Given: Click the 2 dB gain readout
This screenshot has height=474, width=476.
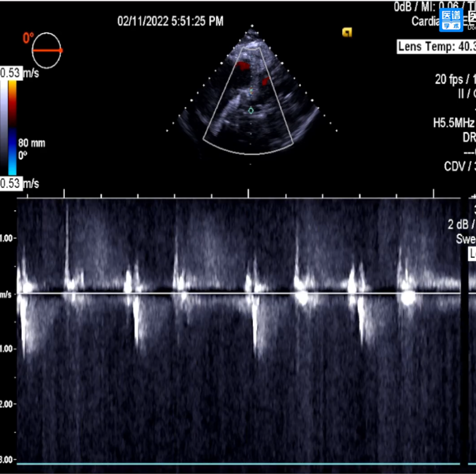Looking at the screenshot, I should coord(460,225).
